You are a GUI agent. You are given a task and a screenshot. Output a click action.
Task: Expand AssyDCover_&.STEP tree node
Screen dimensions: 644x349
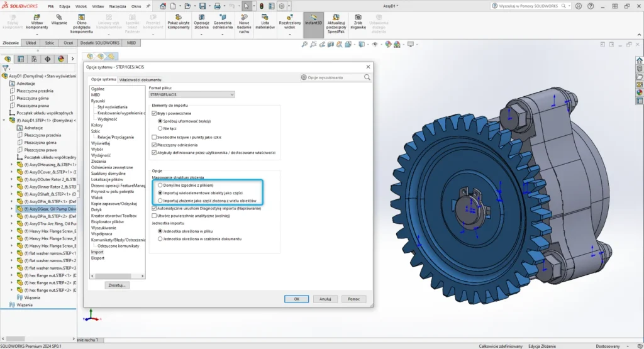coord(11,172)
